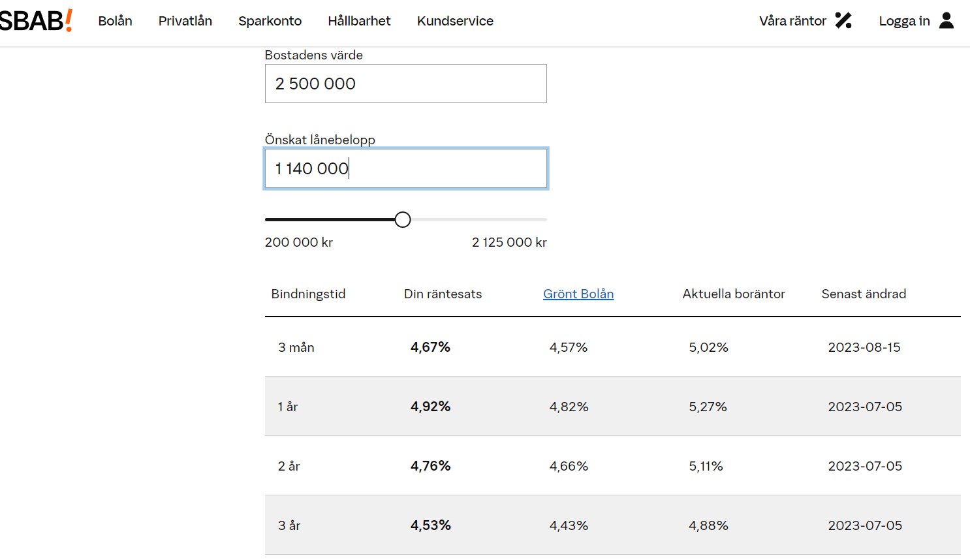Click the SBAB logo
This screenshot has width=970, height=560.
click(36, 21)
